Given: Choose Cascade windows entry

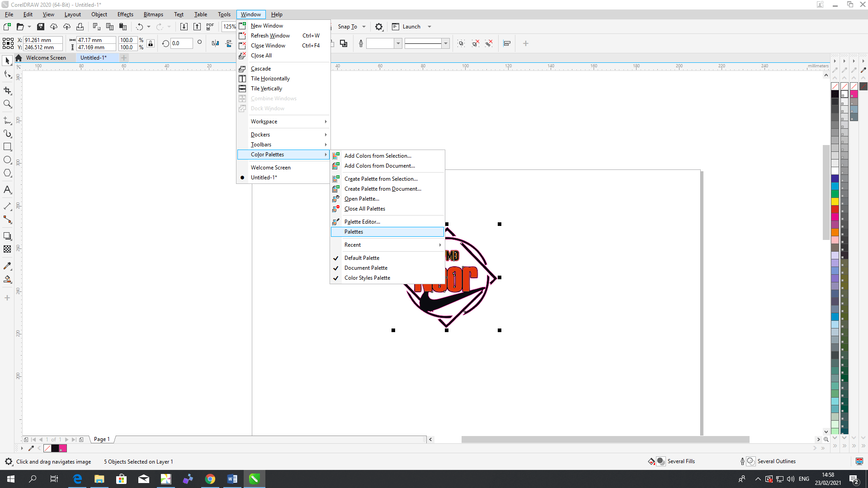Looking at the screenshot, I should click(x=283, y=69).
